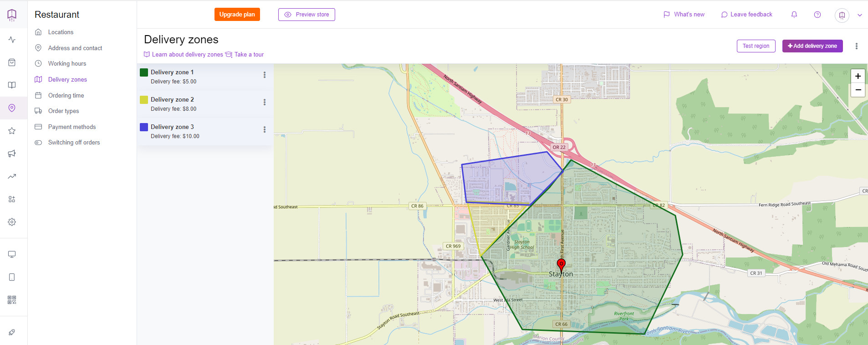Open the help question mark icon
868x345 pixels.
(817, 15)
